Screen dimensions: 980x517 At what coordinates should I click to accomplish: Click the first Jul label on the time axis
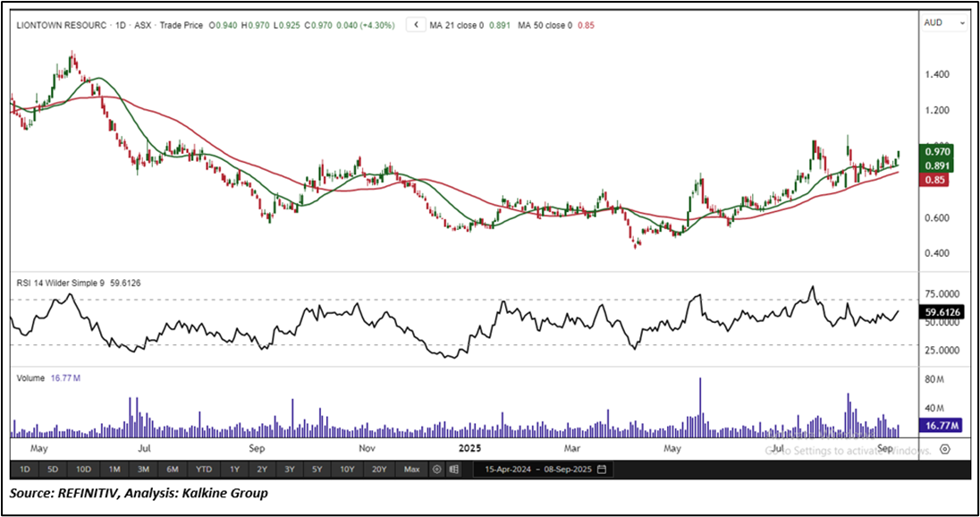coord(144,448)
